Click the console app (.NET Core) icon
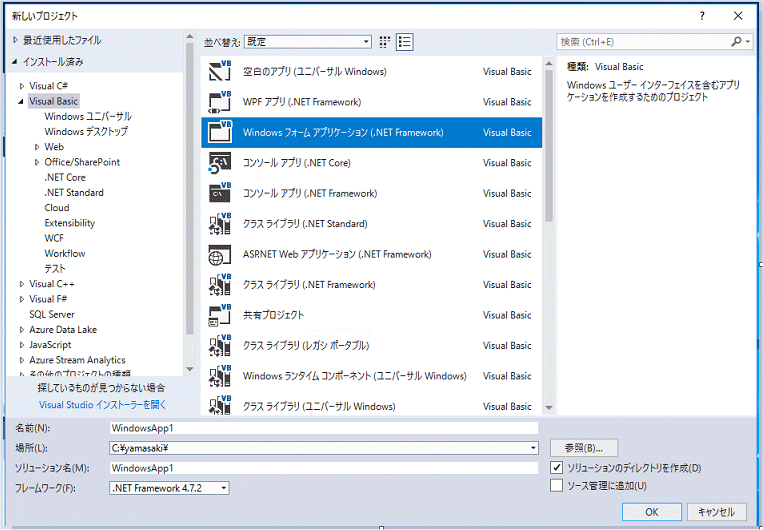 (219, 163)
